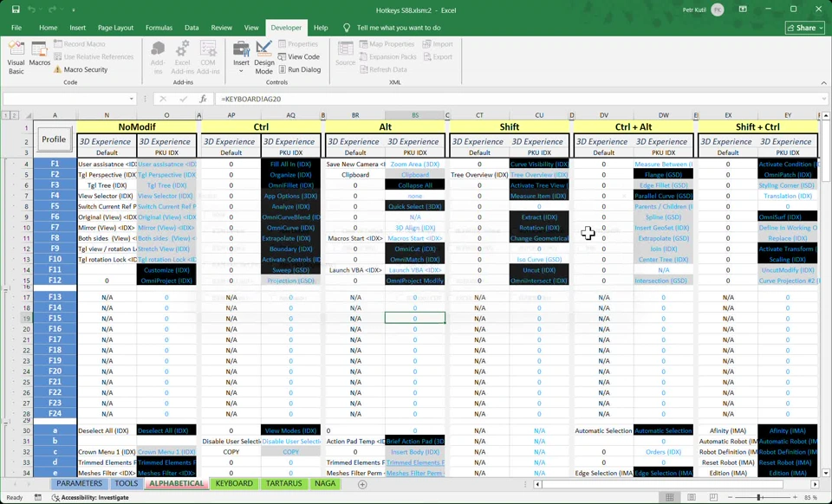The height and width of the screenshot is (504, 832).
Task: Switch to Page Break Preview in status bar
Action: [713, 497]
